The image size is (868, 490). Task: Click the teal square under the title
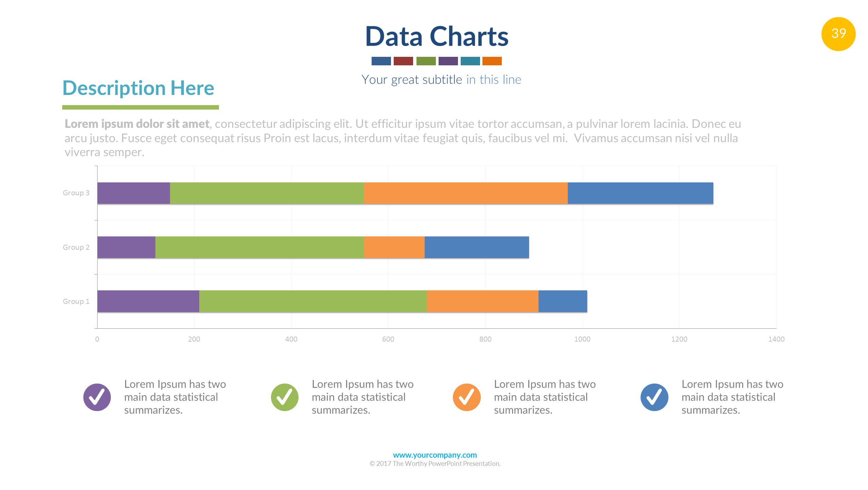470,61
